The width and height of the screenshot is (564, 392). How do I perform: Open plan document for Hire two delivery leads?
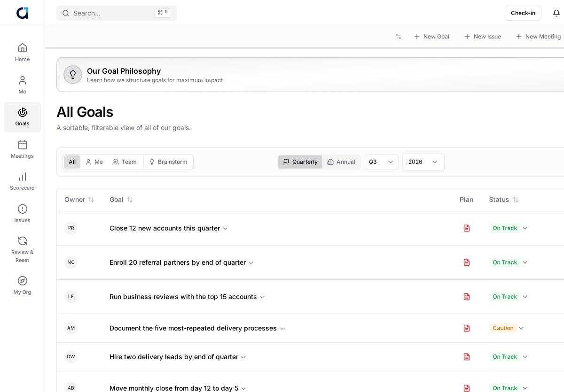467,357
